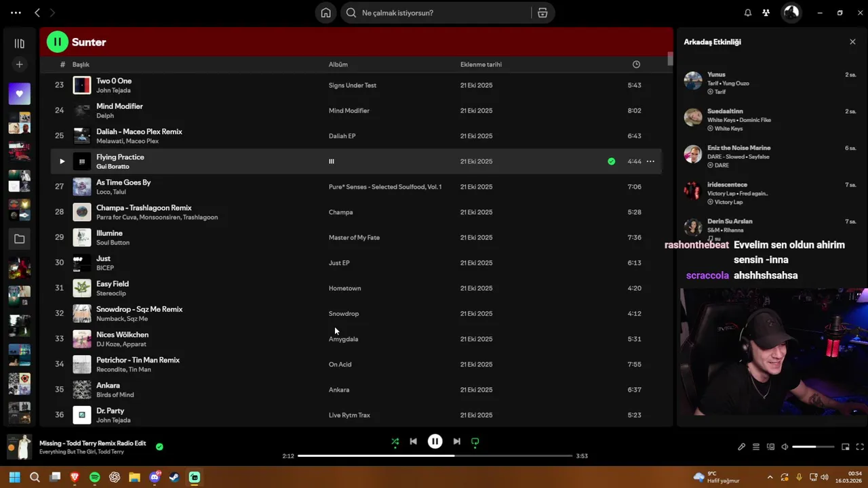Open Steam from the Windows taskbar

coord(174,477)
